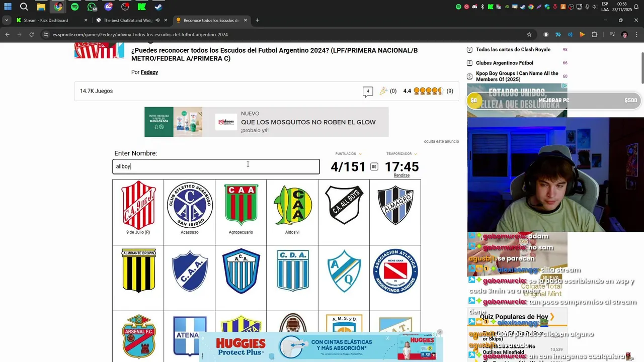Click the browser back arrow
Viewport: 644px width, 362px height.
[x=7, y=35]
